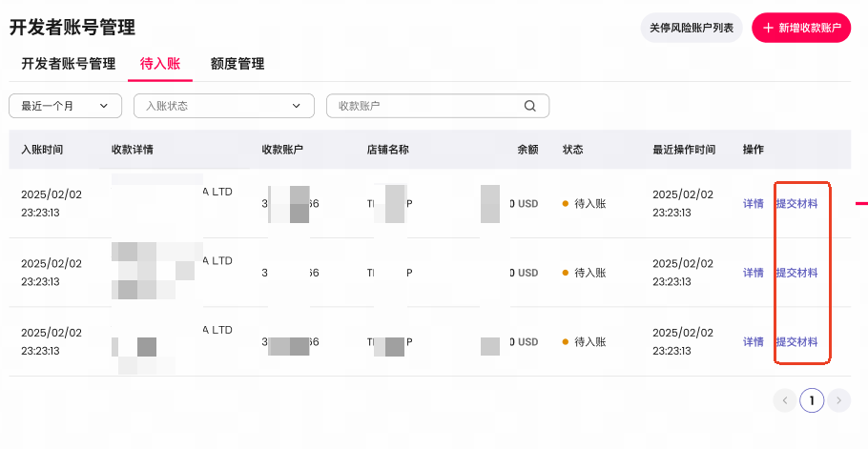Open 关停风险账户列表 button

(692, 28)
